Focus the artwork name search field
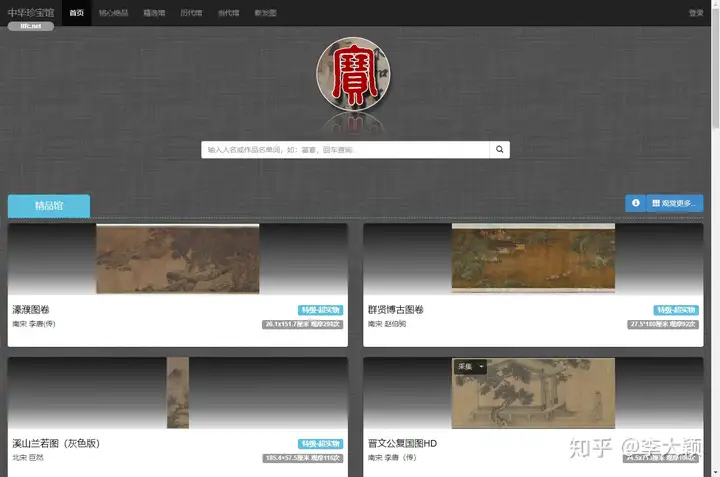The width and height of the screenshot is (720, 477). pyautogui.click(x=345, y=150)
